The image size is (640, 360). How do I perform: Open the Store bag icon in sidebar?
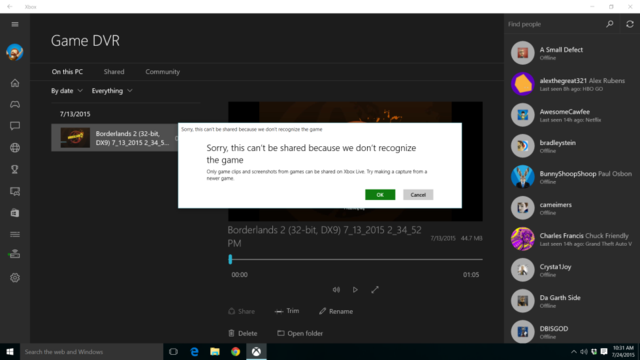[15, 213]
